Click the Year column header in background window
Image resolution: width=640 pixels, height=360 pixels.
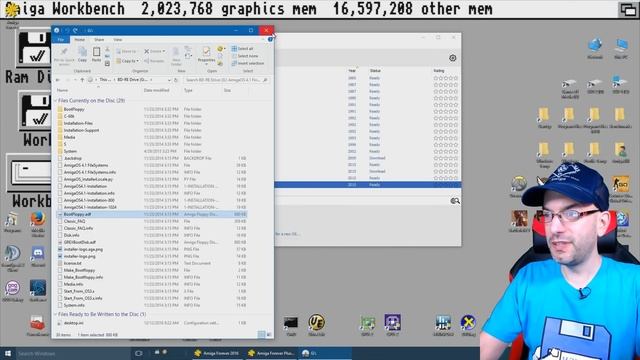click(352, 71)
